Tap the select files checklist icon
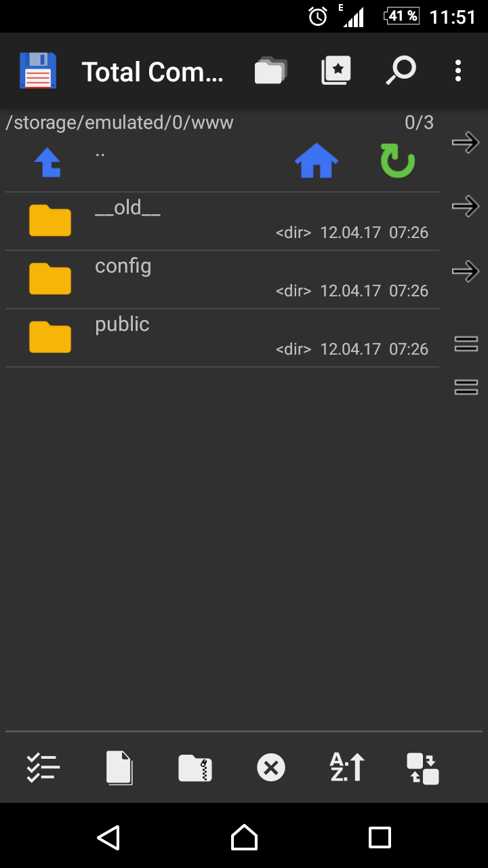488x868 pixels. [43, 768]
